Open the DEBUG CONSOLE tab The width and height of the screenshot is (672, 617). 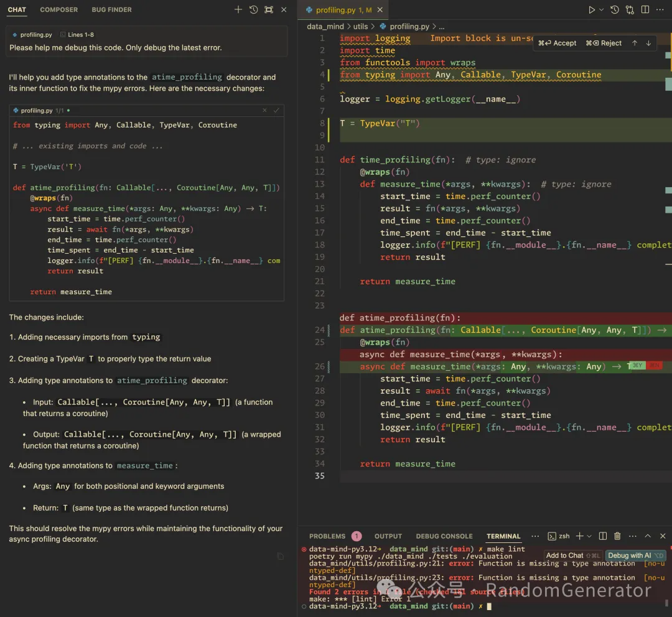(444, 536)
